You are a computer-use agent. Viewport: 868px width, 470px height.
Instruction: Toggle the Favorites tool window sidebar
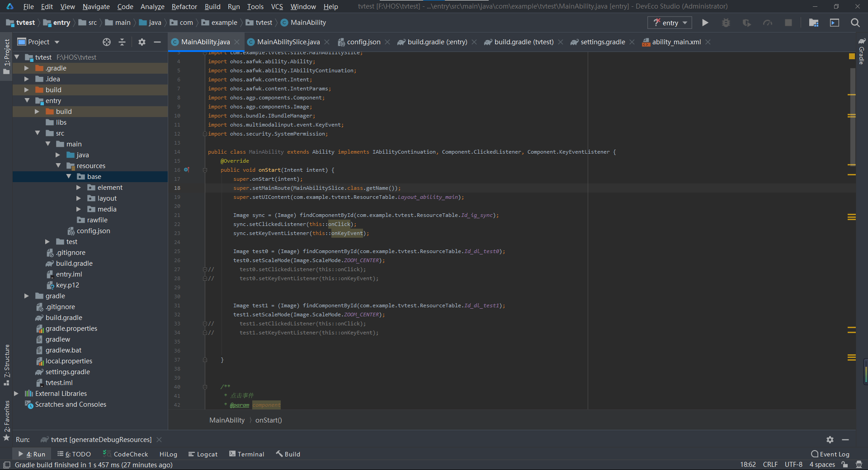[6, 420]
